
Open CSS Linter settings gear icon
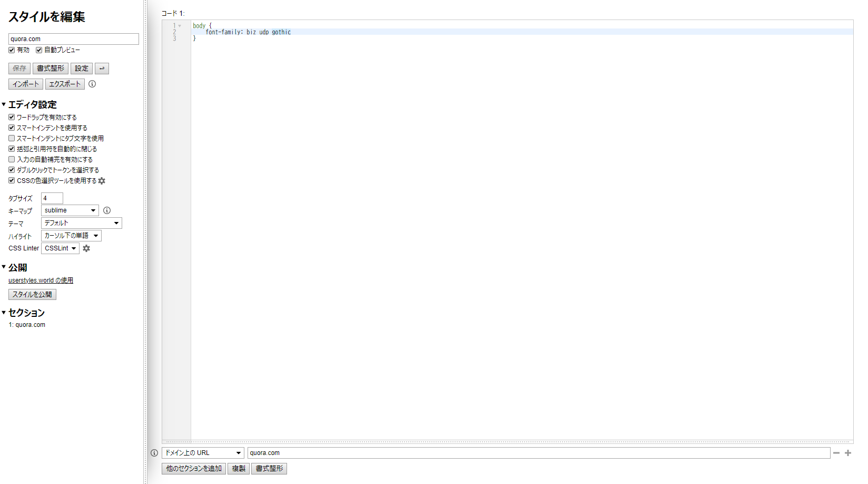click(86, 248)
